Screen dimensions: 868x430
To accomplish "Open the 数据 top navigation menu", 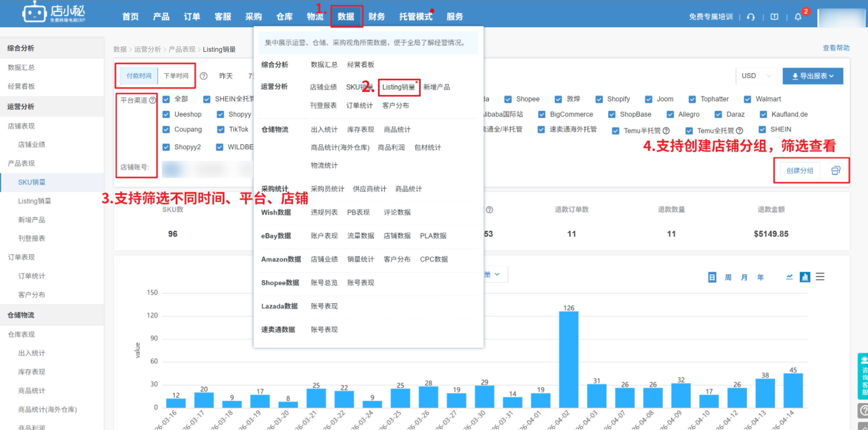I will [346, 17].
